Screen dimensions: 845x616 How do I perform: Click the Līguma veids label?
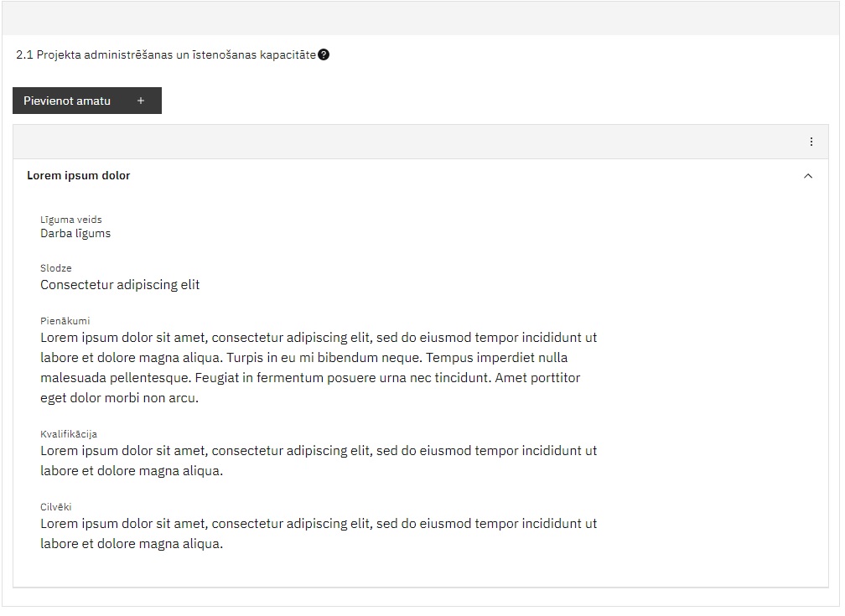coord(71,220)
